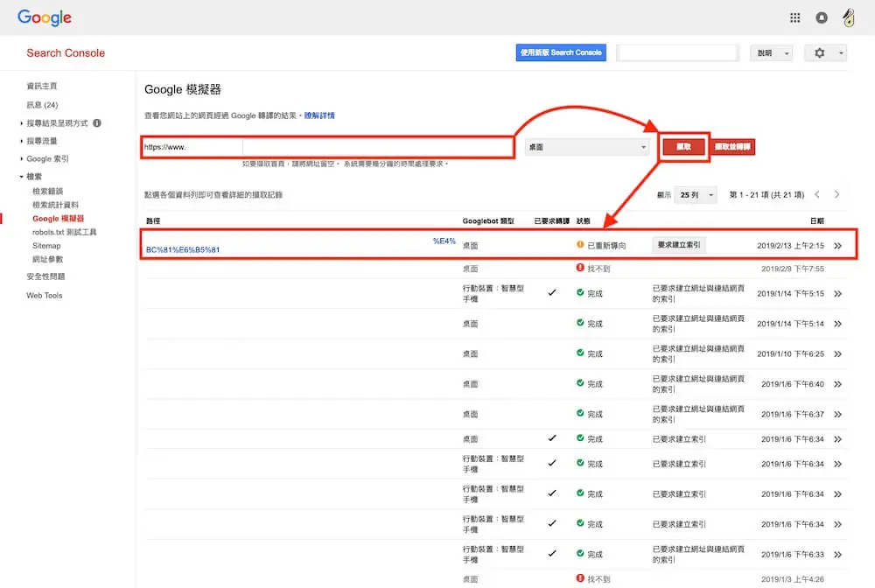The width and height of the screenshot is (875, 588).
Task: Open the Google account avatar
Action: pos(848,17)
